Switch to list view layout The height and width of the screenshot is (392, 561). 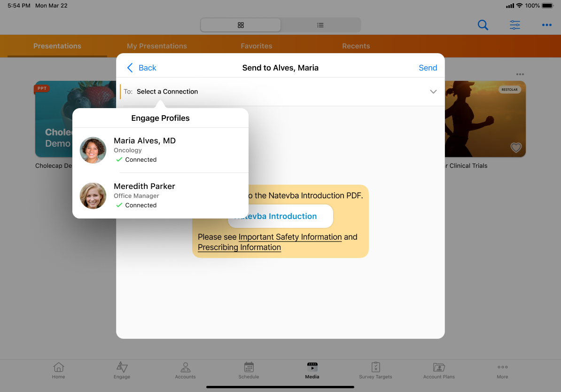tap(320, 25)
